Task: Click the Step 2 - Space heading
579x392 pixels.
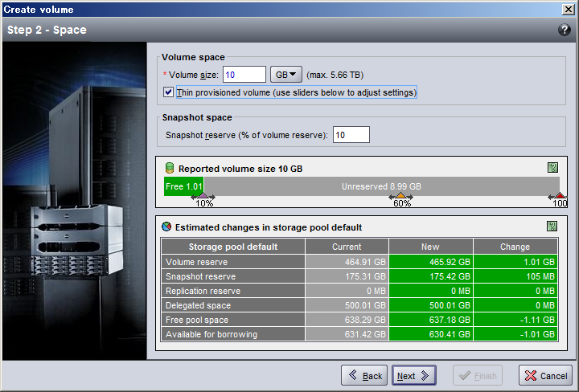Action: [47, 30]
